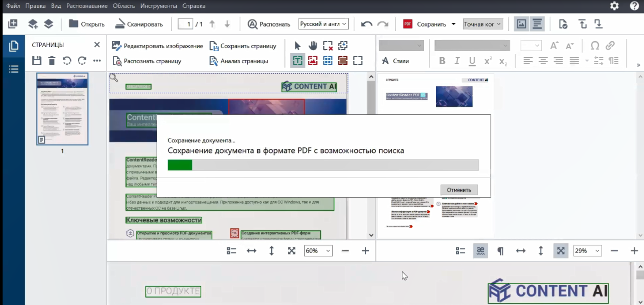Open the 60% zoom dropdown
This screenshot has height=305, width=644.
318,251
